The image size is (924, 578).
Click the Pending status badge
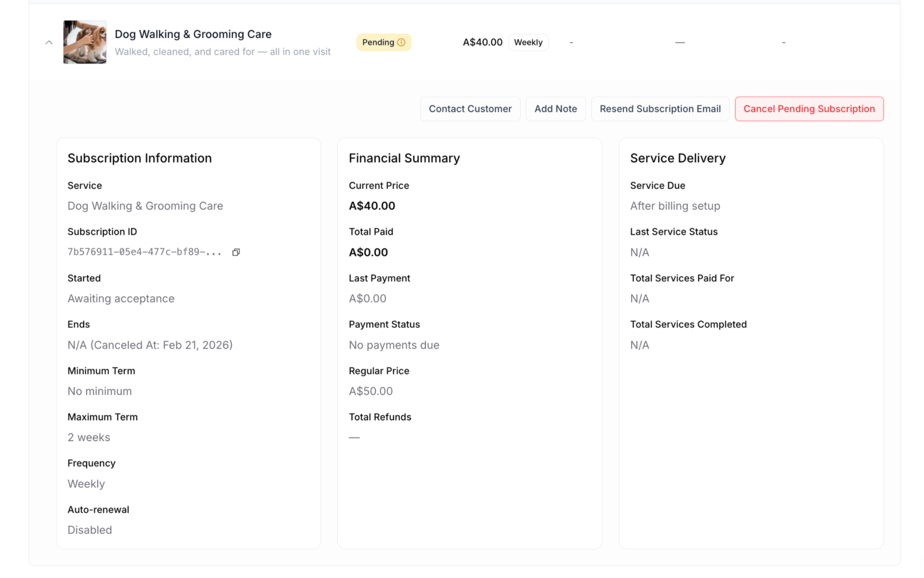pyautogui.click(x=378, y=42)
